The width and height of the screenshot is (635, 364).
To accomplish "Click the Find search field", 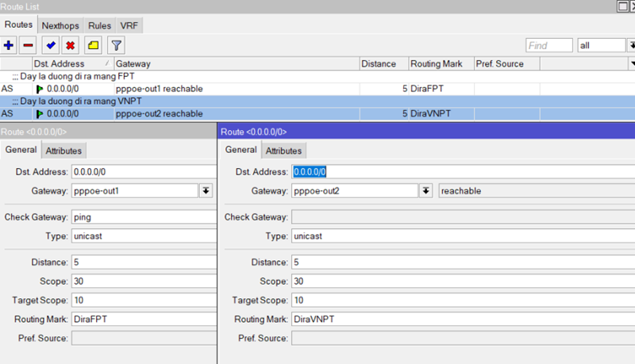I will [548, 46].
